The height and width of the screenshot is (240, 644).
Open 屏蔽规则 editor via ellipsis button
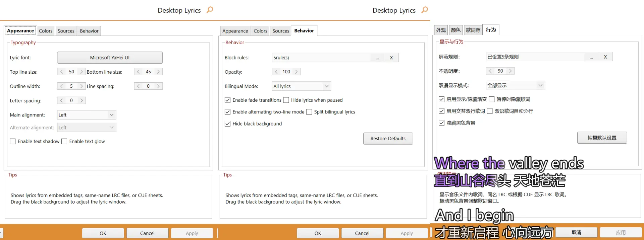591,57
